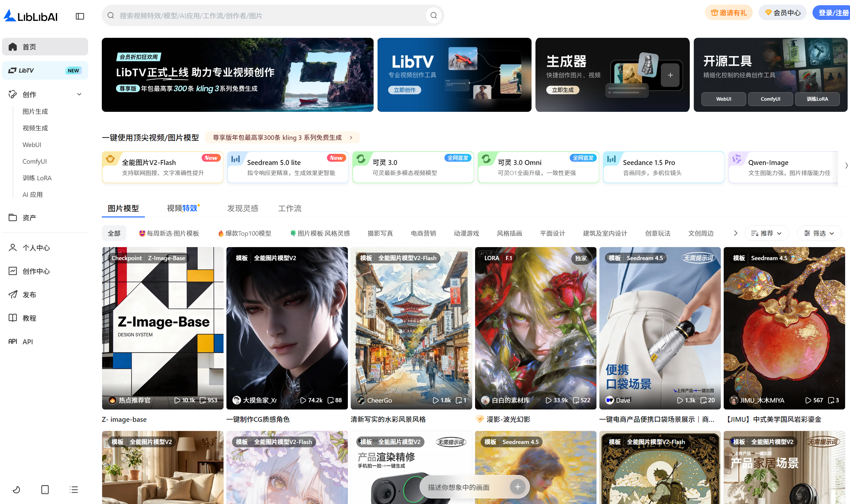
Task: Open 个人中心 from the sidebar
Action: (x=36, y=247)
